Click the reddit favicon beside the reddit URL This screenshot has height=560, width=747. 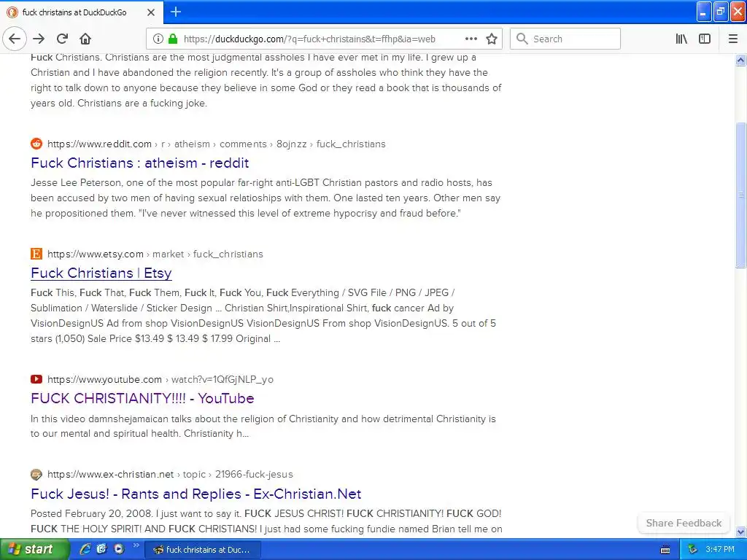point(36,144)
